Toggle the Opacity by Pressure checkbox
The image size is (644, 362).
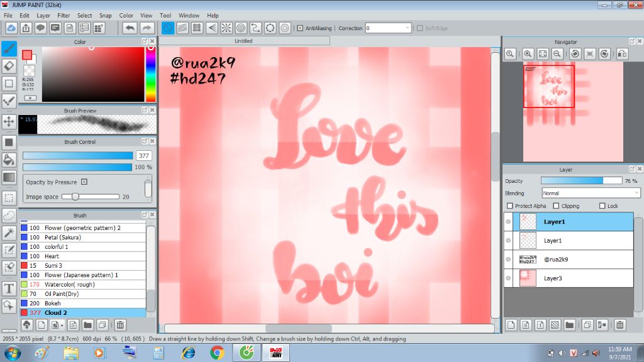click(84, 182)
